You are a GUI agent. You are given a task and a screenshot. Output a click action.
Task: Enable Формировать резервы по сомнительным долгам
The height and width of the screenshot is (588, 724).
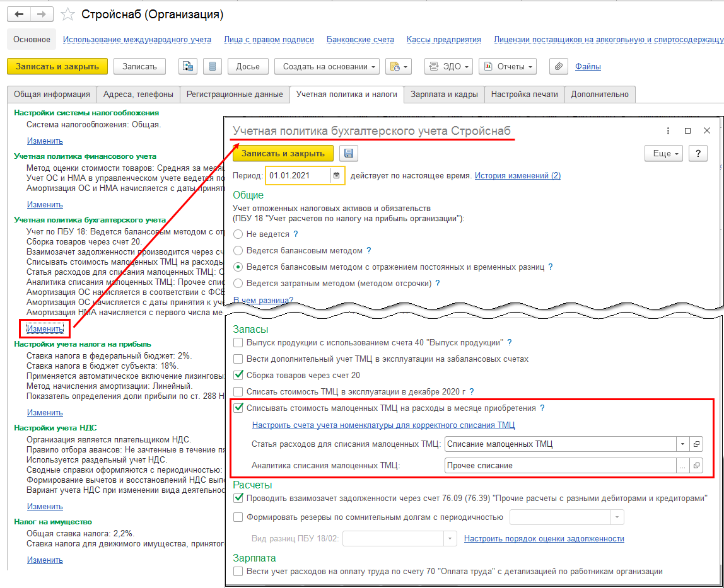[x=238, y=517]
